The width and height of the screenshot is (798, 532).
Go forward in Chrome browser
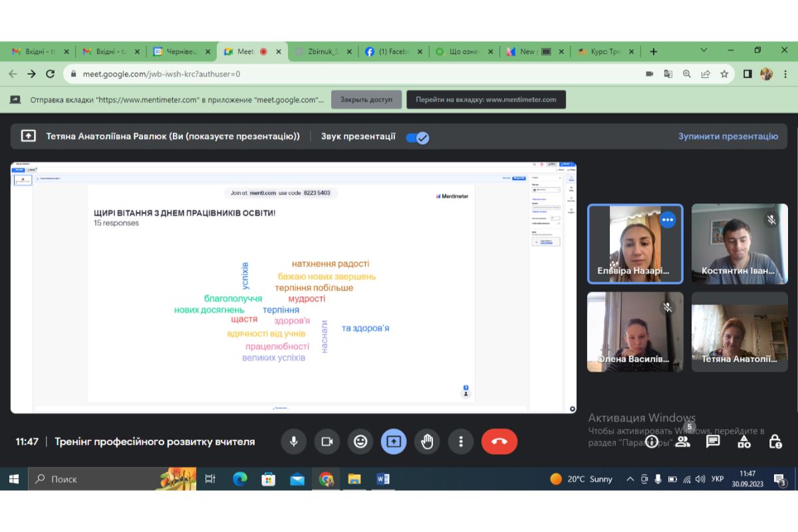(x=31, y=74)
